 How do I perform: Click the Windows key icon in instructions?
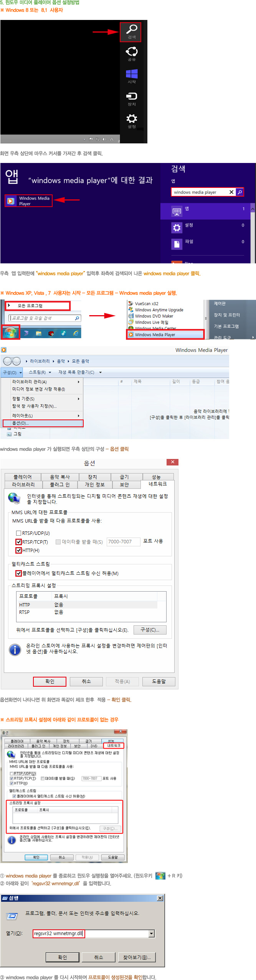[x=160, y=876]
